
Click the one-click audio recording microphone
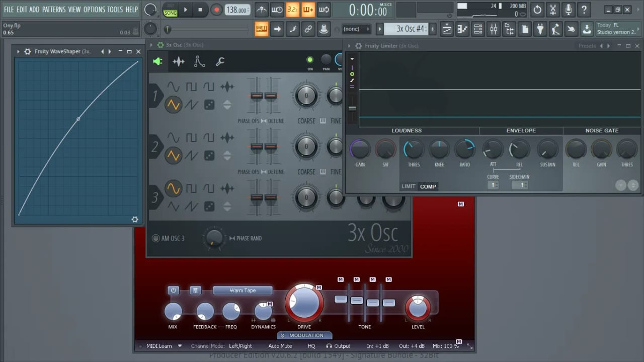tap(569, 10)
